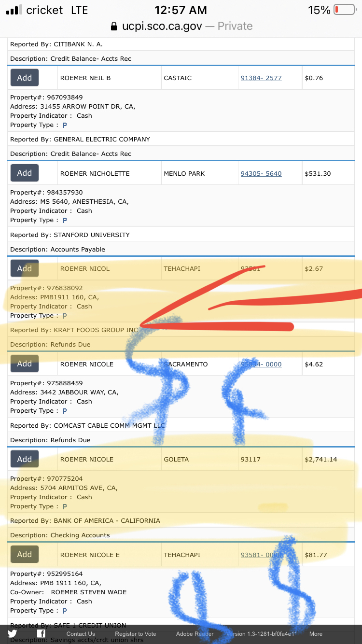
Task: Open zip code link 94305-5640
Action: (261, 174)
